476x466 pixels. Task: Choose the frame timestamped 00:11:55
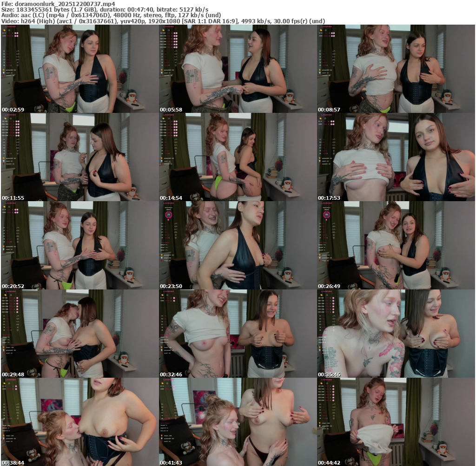(x=79, y=157)
